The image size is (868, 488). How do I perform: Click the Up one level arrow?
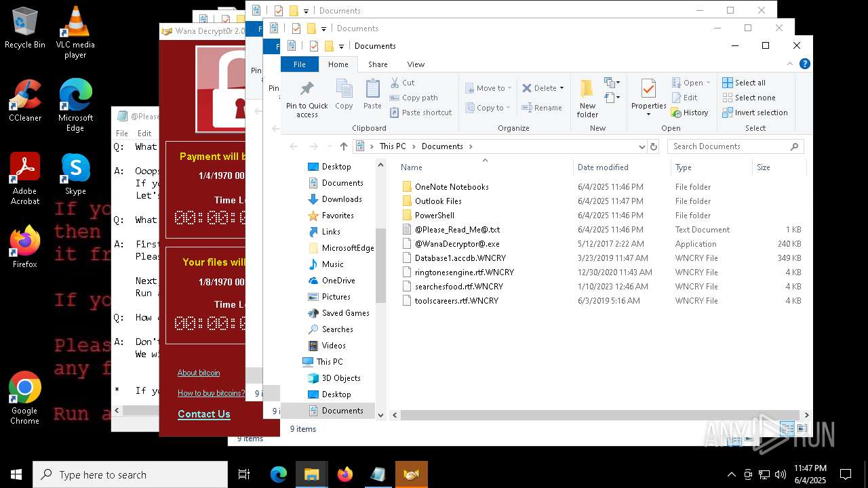[x=344, y=146]
